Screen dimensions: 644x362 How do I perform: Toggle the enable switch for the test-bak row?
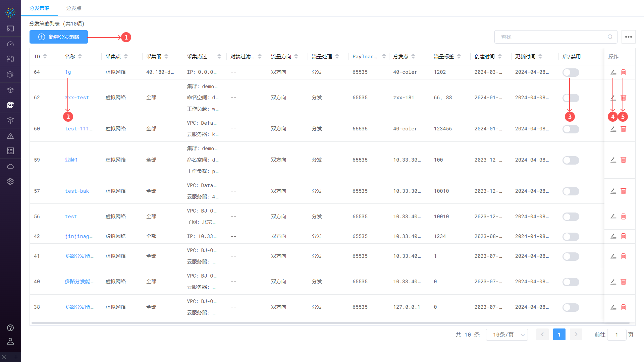tap(571, 191)
